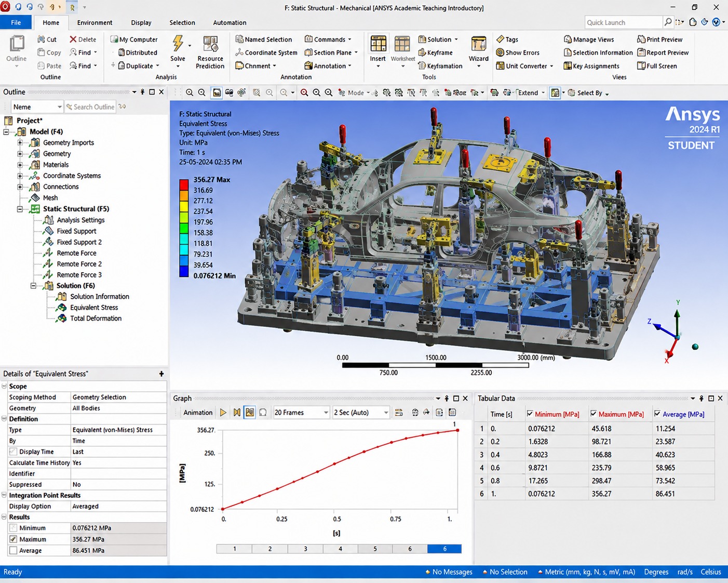Click the Quick Launch search field
This screenshot has height=583, width=728.
coord(624,22)
